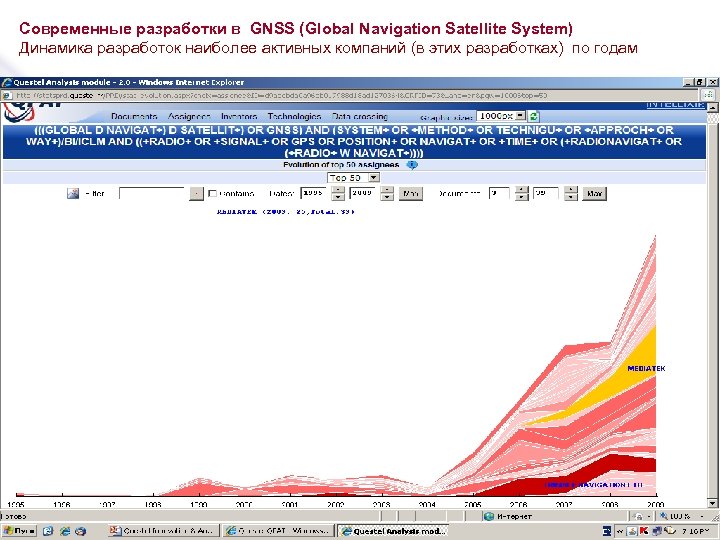Image resolution: width=720 pixels, height=540 pixels.
Task: Click the zoom 100% status bar control
Action: click(x=681, y=516)
